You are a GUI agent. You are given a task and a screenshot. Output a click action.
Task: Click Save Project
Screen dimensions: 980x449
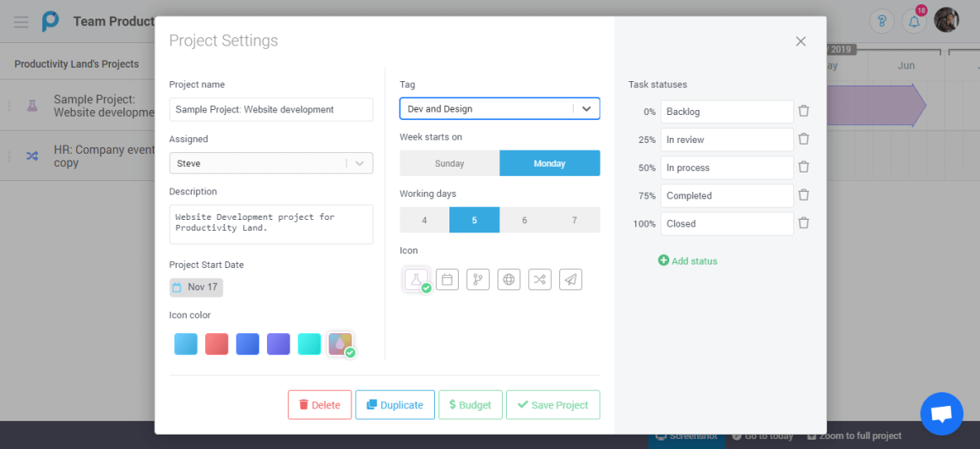(553, 404)
